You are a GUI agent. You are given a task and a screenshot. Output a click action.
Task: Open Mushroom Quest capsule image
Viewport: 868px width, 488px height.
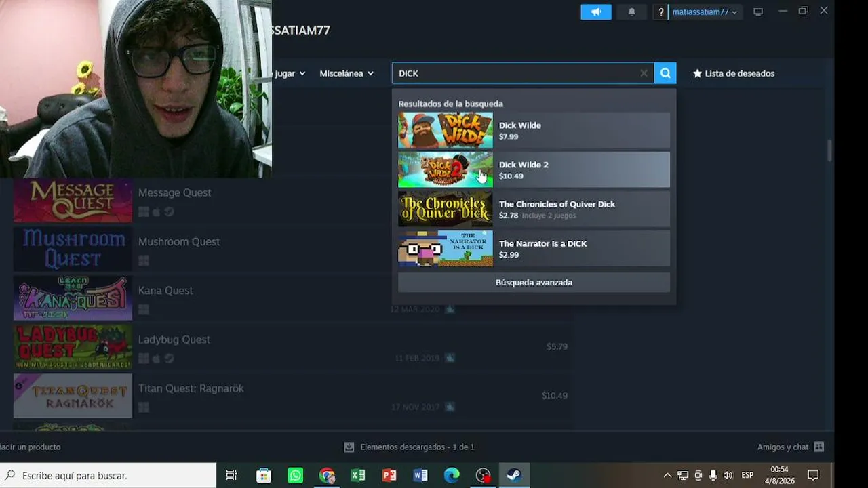pyautogui.click(x=73, y=249)
